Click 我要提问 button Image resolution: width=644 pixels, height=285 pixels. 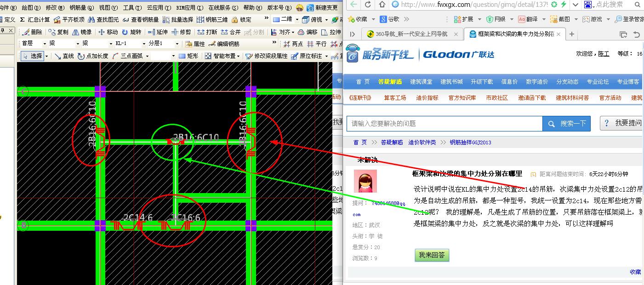click(623, 123)
